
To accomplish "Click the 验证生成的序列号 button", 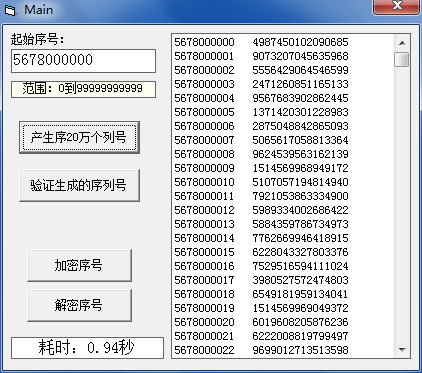I will 79,185.
